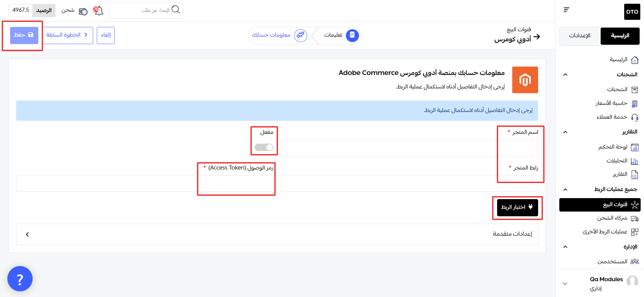
Task: Open notifications bell icon
Action: click(98, 11)
